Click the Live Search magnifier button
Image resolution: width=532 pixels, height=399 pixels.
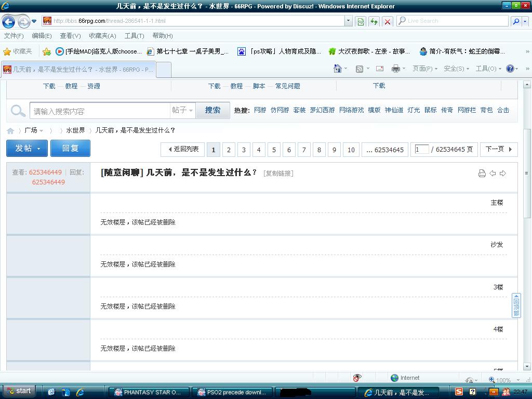click(x=516, y=21)
